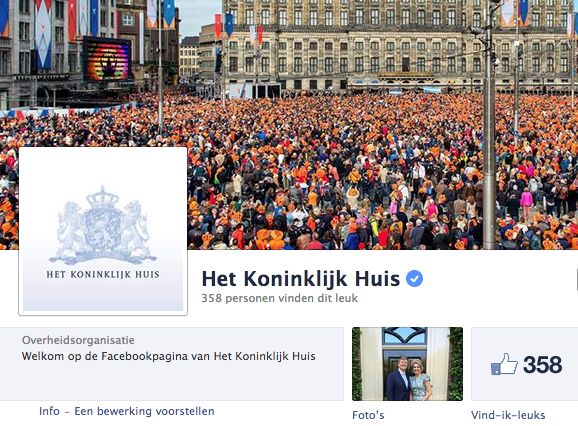Viewport: 578px width, 426px height.
Task: Click the welcome description about Facebookpagina
Action: point(168,356)
